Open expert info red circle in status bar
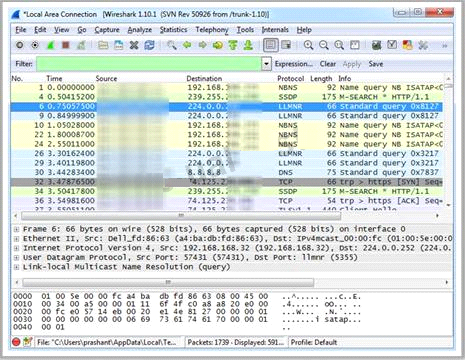This screenshot has width=465, height=360. point(16,342)
